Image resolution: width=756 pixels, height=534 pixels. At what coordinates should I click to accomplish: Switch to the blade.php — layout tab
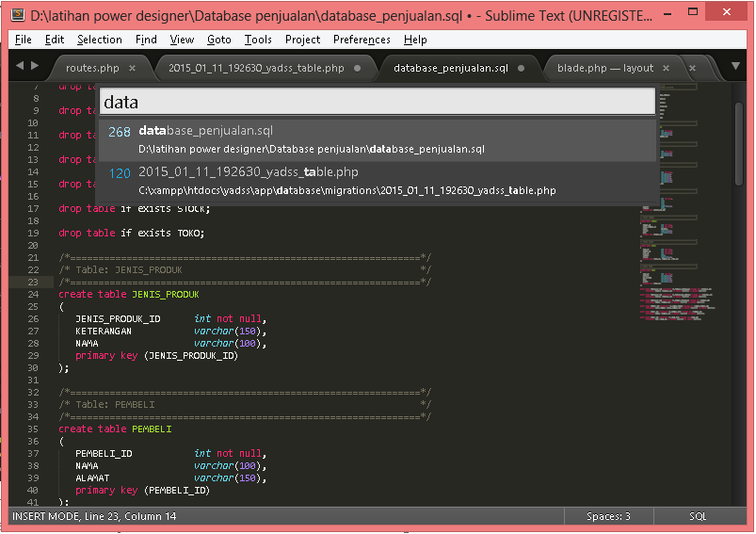(x=605, y=68)
